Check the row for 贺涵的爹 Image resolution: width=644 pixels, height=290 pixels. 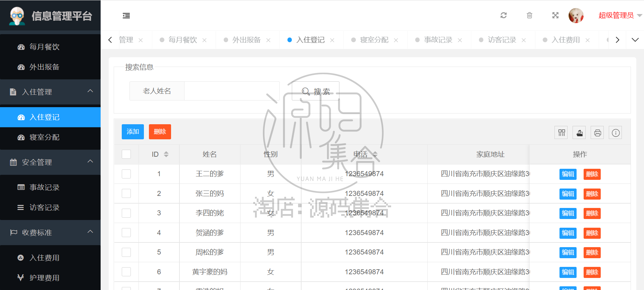(126, 233)
